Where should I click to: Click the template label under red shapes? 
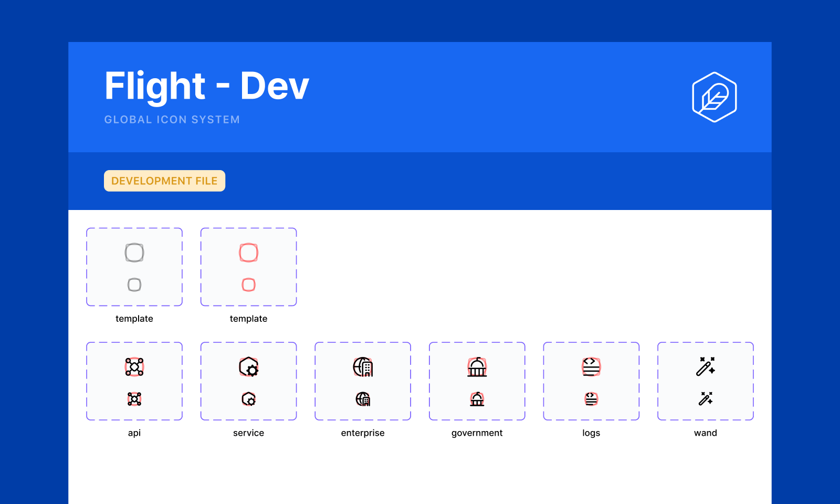(x=249, y=319)
